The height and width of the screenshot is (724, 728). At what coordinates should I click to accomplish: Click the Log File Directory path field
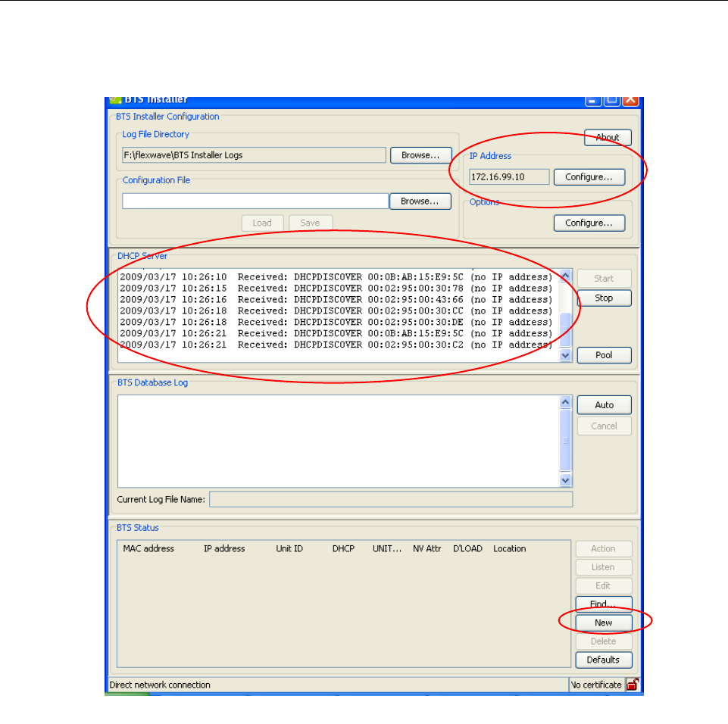coord(254,155)
